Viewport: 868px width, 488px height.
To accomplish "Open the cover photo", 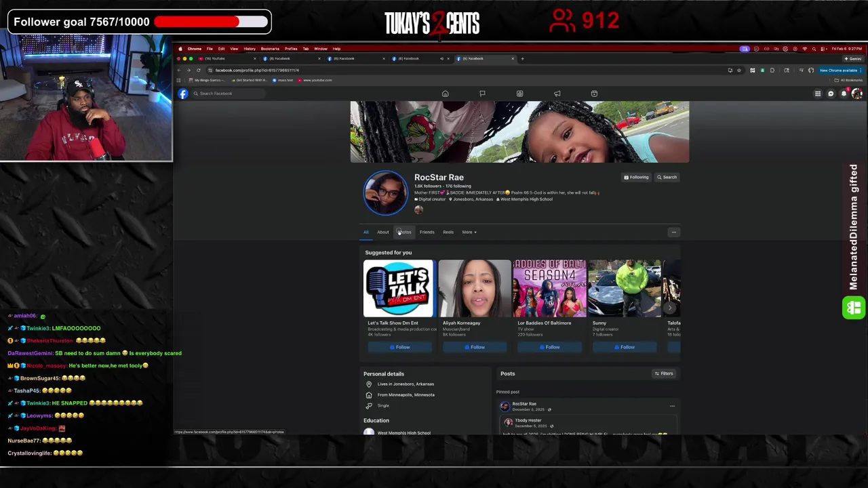I will tap(519, 132).
